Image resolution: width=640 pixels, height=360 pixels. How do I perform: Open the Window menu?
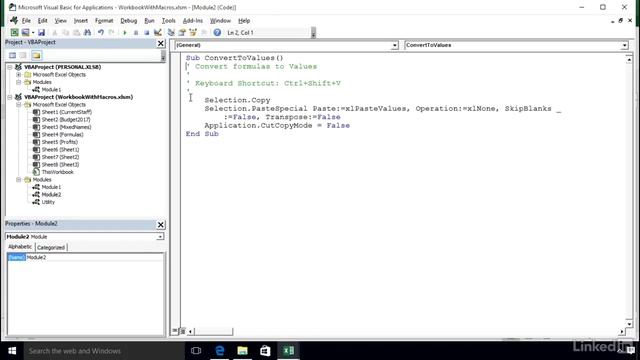(x=220, y=20)
